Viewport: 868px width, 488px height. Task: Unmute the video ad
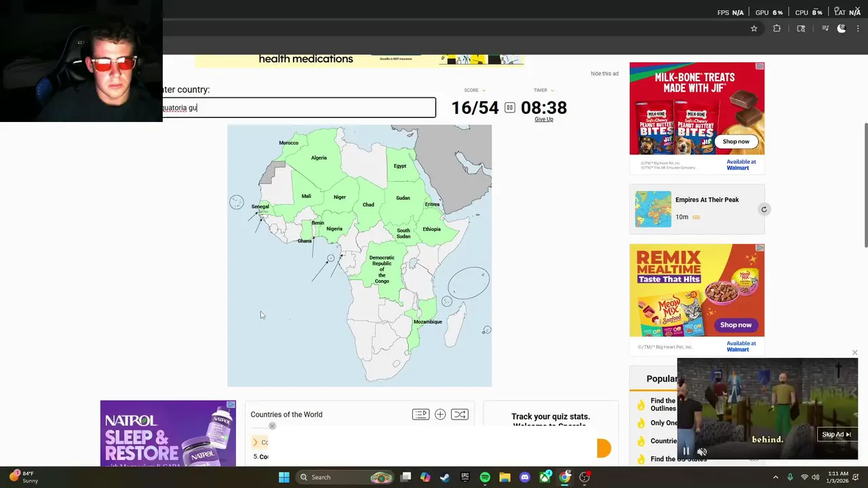tap(703, 451)
